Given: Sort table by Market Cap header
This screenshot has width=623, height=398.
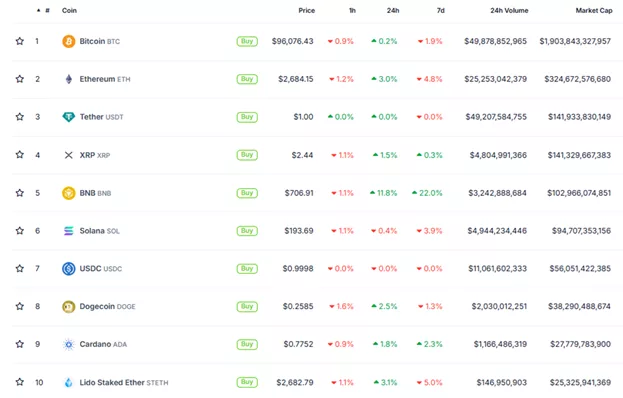Looking at the screenshot, I should click(x=594, y=10).
